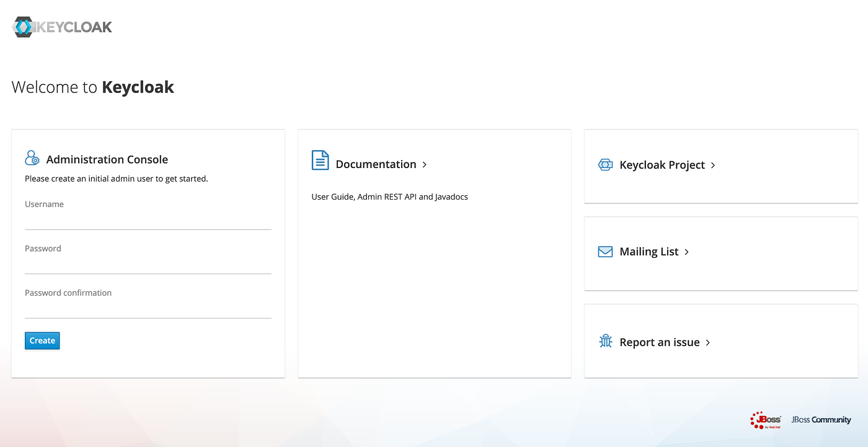Open the Documentation link

[x=376, y=164]
